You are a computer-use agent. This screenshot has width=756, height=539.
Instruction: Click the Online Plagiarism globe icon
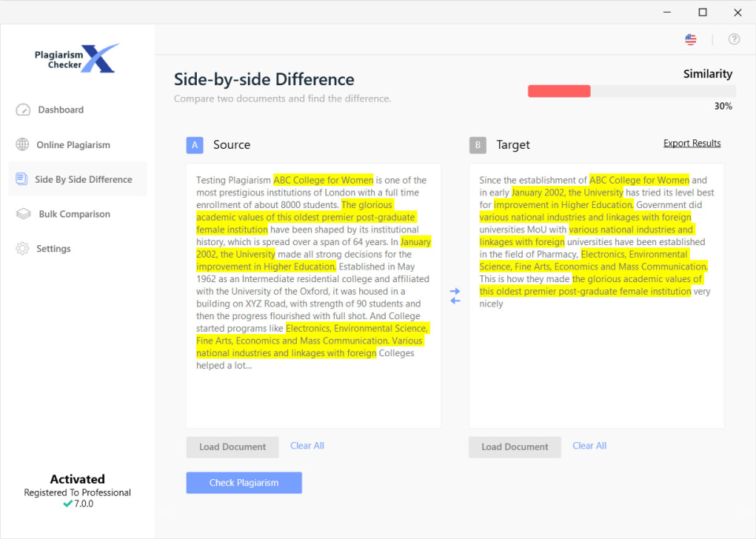click(22, 144)
